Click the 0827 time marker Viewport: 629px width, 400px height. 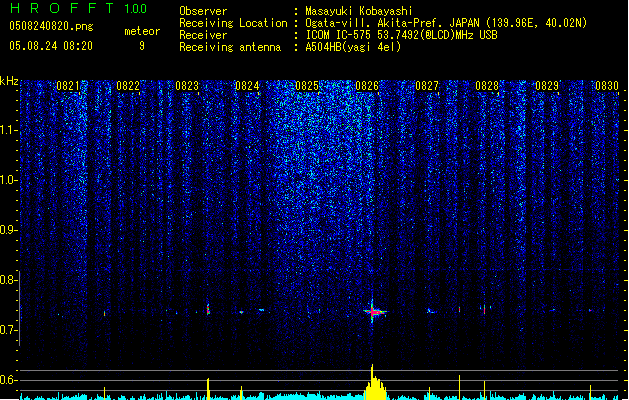pos(427,86)
